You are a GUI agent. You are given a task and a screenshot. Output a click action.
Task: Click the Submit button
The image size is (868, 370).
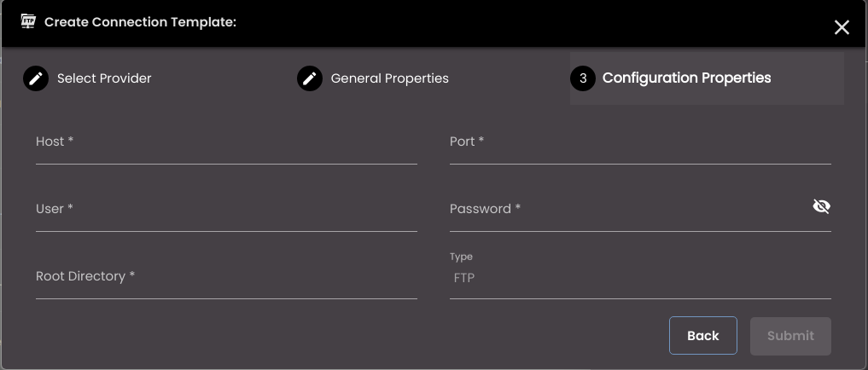point(790,336)
